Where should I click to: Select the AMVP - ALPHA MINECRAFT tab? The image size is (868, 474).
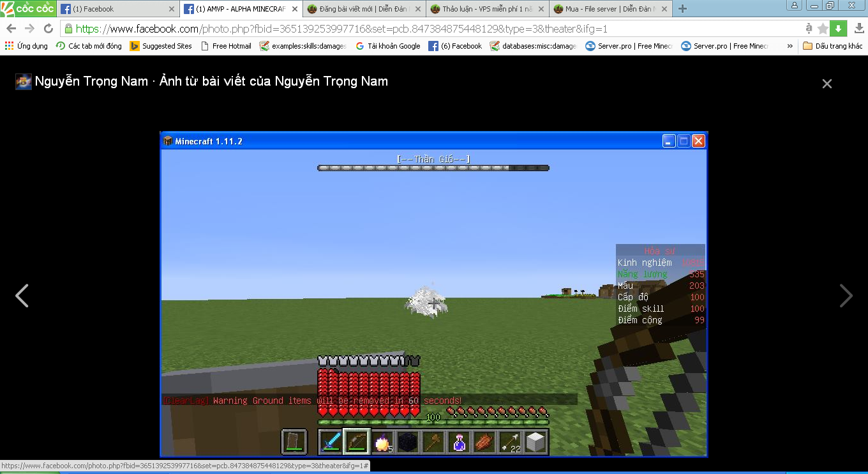(x=241, y=9)
